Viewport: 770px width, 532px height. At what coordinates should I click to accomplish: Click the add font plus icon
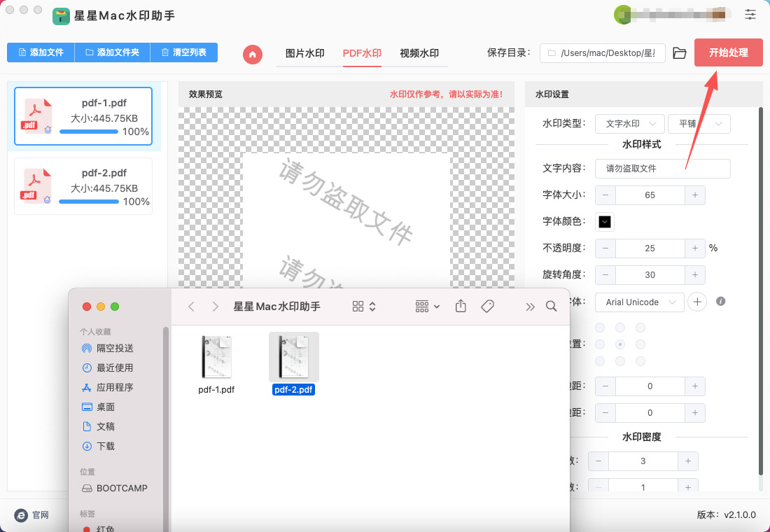[697, 302]
